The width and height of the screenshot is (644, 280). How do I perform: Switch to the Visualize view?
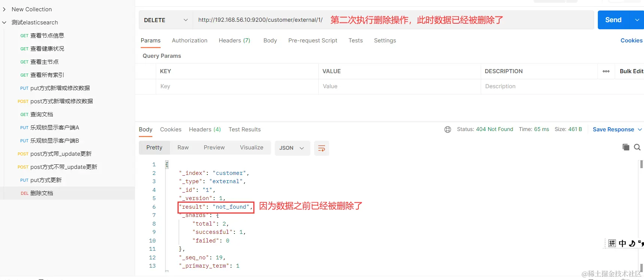[251, 148]
